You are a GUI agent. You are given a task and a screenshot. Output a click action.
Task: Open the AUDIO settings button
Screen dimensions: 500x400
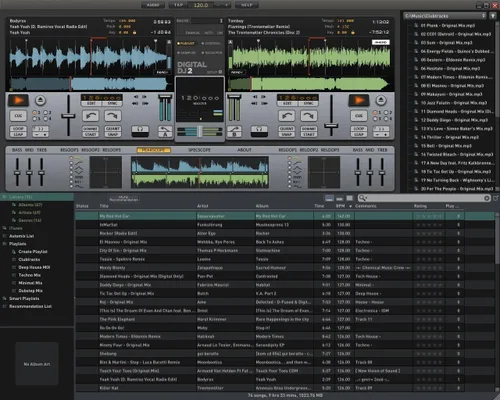pyautogui.click(x=153, y=5)
